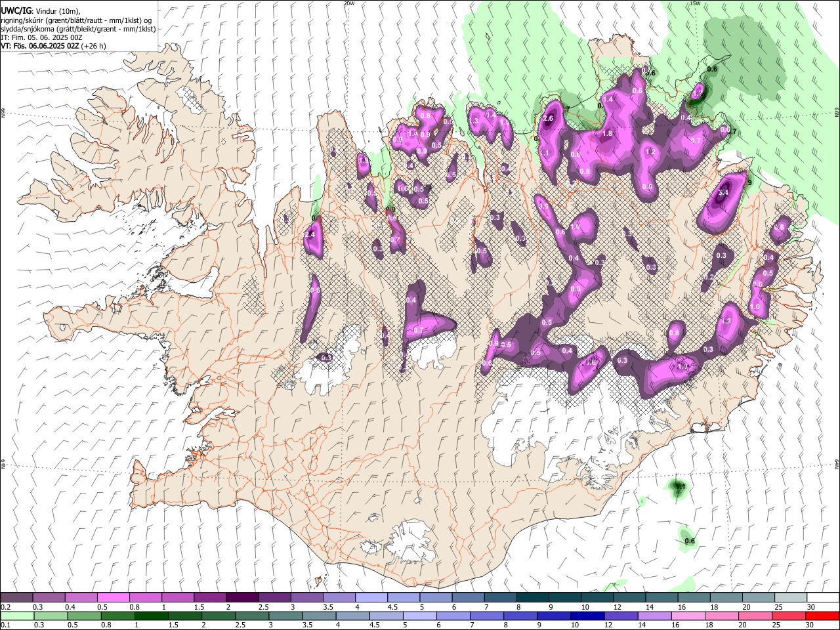
Task: Select the IT: Fim. 05. 06. 2025 00Z line
Action: 41,37
